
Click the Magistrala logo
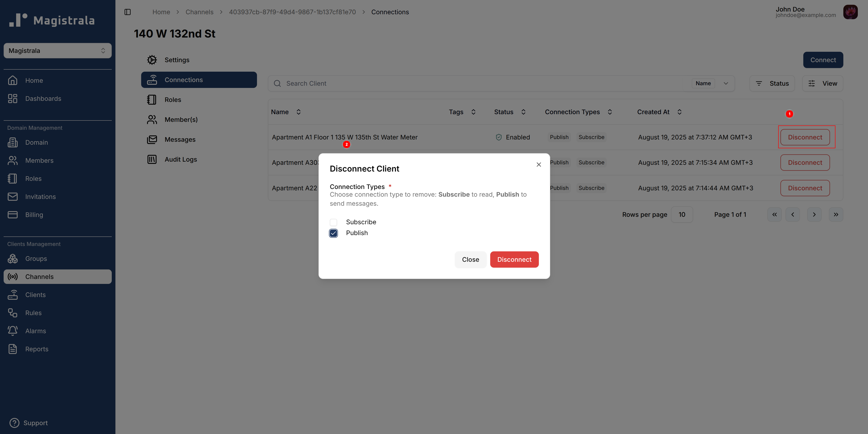[51, 20]
